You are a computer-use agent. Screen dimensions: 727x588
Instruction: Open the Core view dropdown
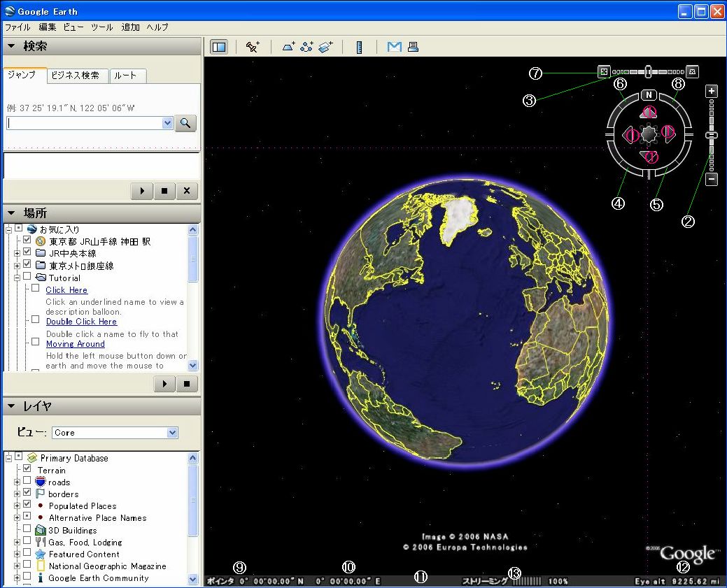[x=172, y=432]
